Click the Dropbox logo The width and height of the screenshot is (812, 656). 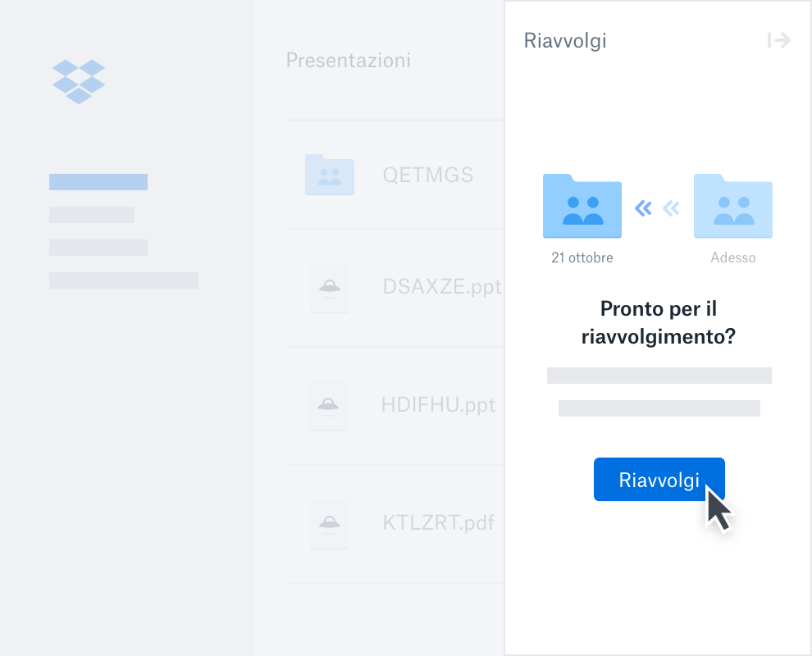tap(79, 82)
